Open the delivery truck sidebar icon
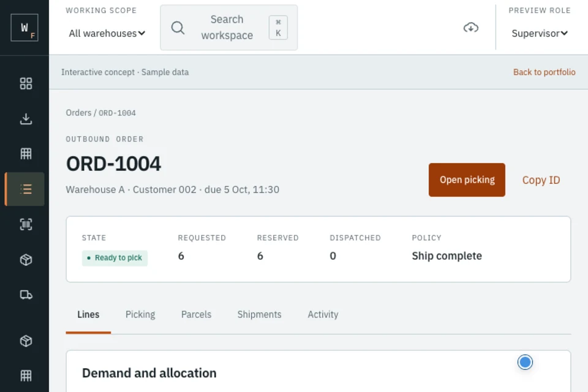This screenshot has width=588, height=392. pyautogui.click(x=26, y=295)
